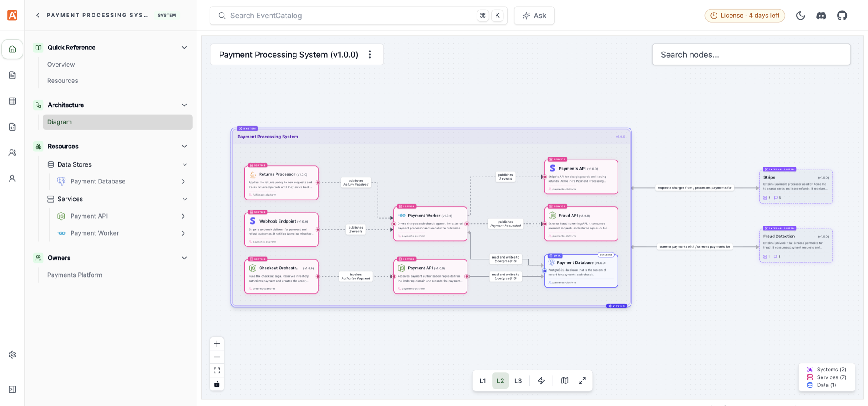The height and width of the screenshot is (406, 868).
Task: Expand the Payment Worker sidebar arrow
Action: pyautogui.click(x=183, y=233)
